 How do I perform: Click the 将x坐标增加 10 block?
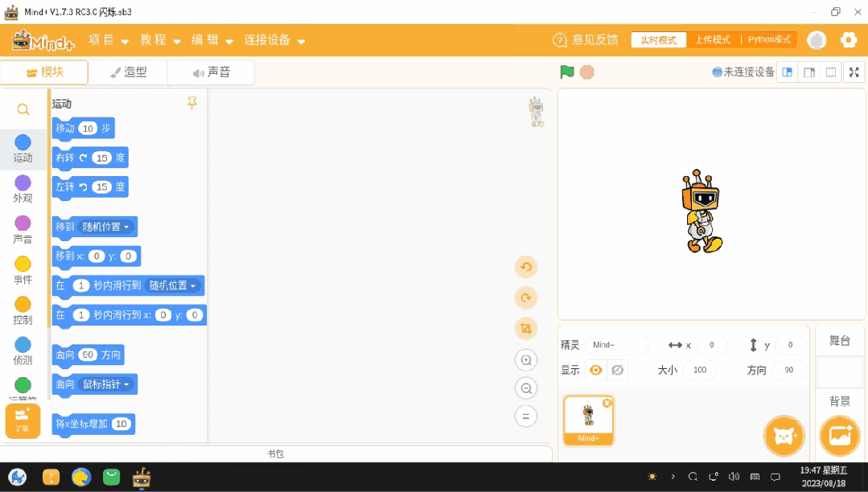tap(93, 424)
